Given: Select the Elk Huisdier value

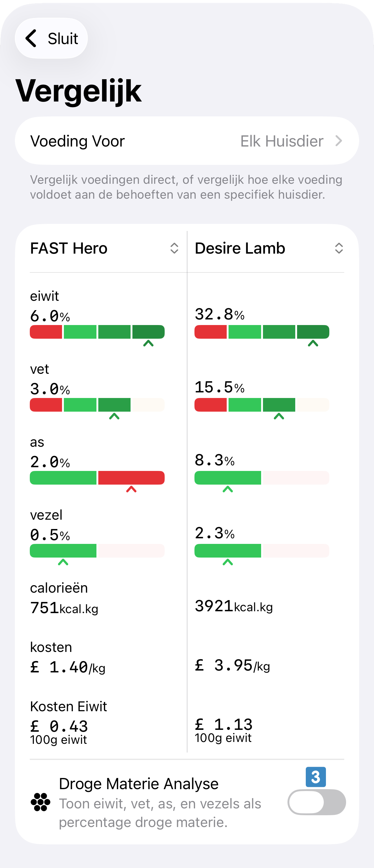Looking at the screenshot, I should (282, 141).
